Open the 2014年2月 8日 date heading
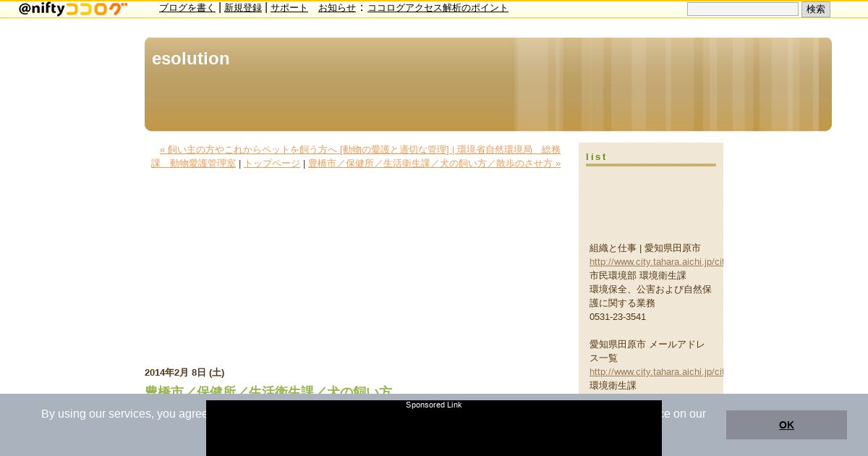 tap(184, 373)
